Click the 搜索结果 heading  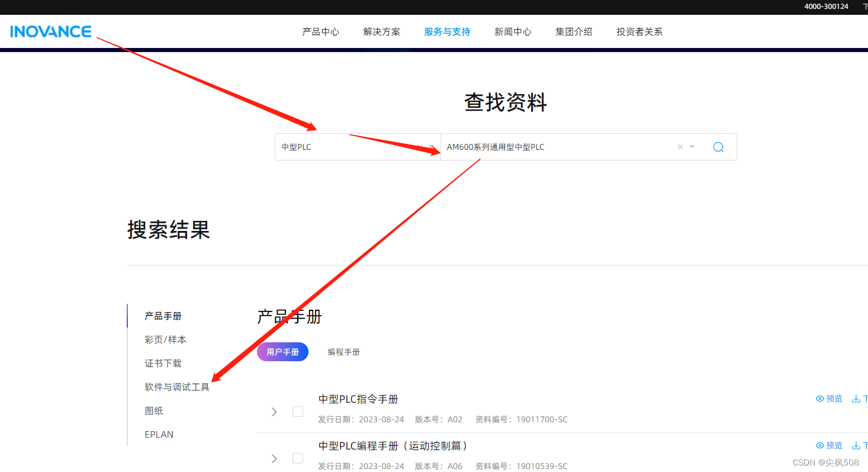point(169,230)
